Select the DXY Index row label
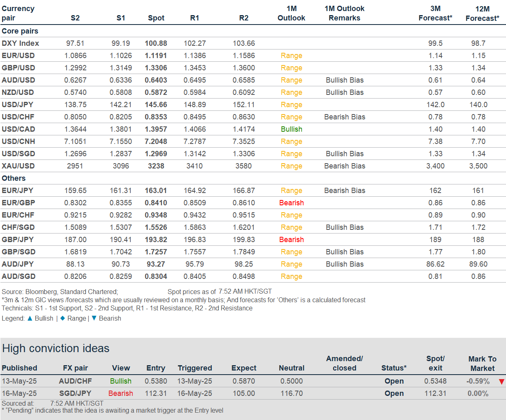The image size is (506, 420). pyautogui.click(x=20, y=43)
